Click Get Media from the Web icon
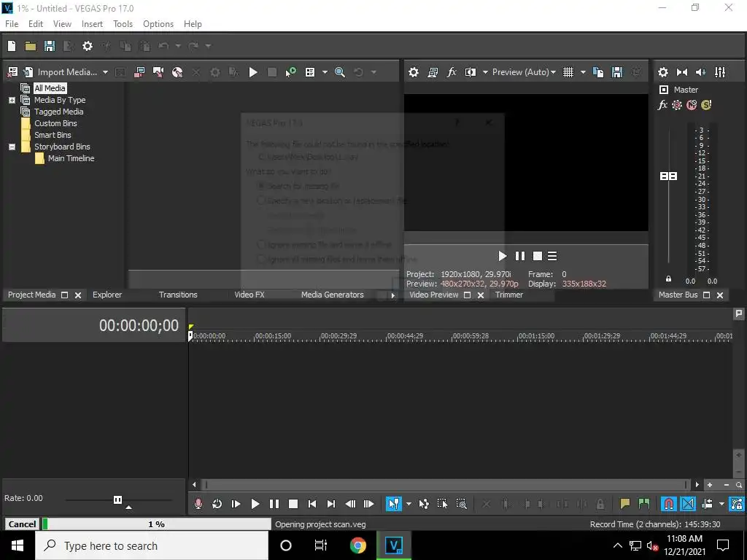 [177, 72]
